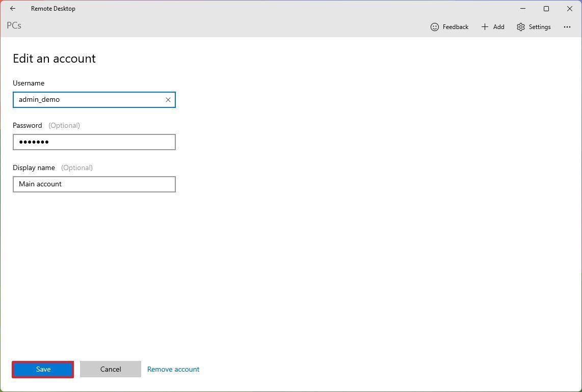
Task: Remove the admin_demo account
Action: (x=173, y=369)
